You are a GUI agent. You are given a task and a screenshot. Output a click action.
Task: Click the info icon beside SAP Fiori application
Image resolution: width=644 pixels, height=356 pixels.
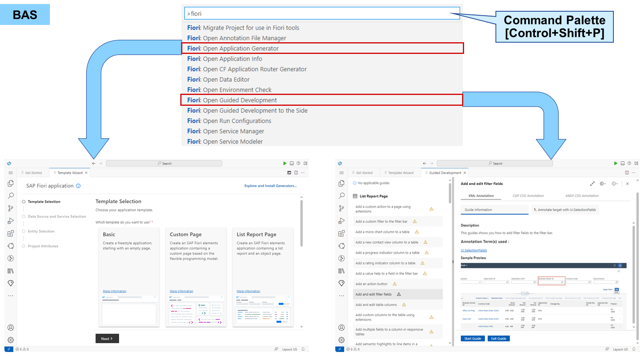click(78, 186)
